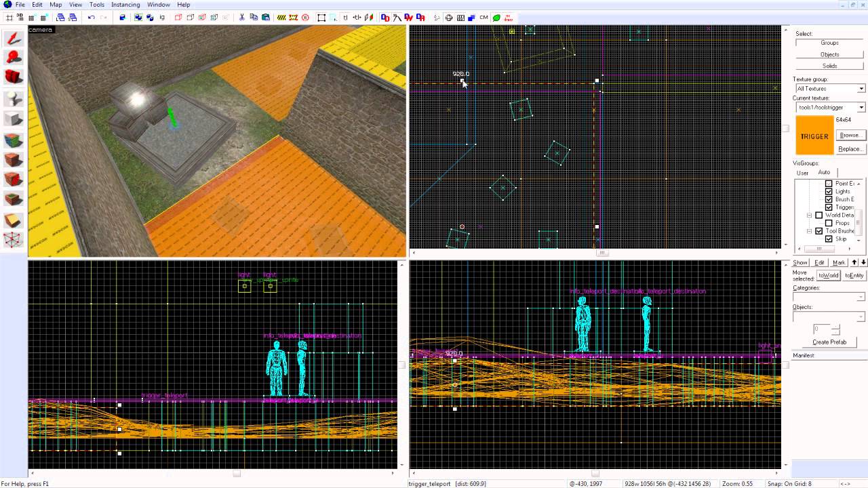The height and width of the screenshot is (488, 868).
Task: Toggle the texture lock tl icon
Action: [x=345, y=18]
